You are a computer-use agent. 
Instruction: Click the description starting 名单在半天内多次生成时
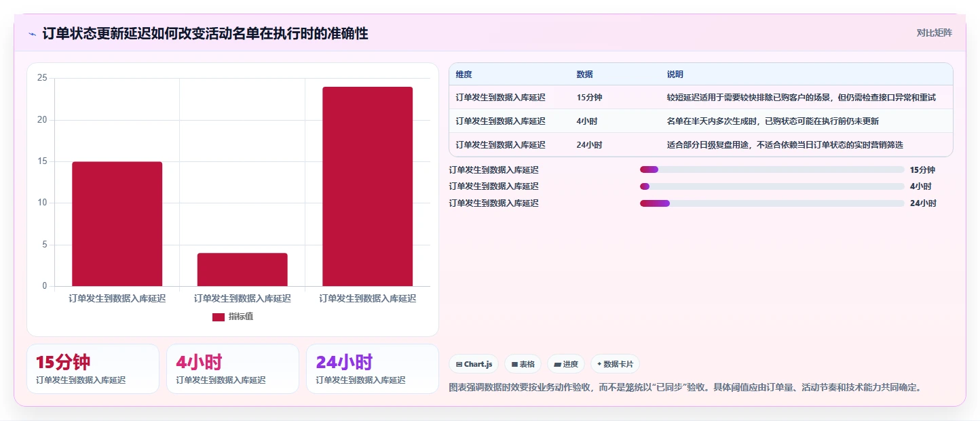(773, 121)
